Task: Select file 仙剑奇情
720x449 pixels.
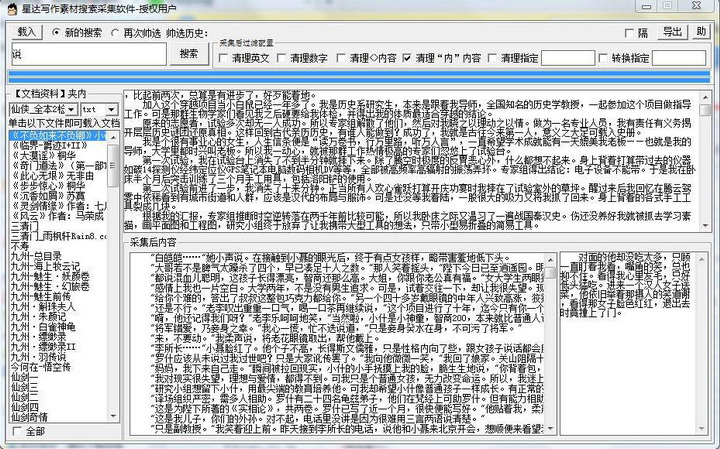Action: coord(58,417)
